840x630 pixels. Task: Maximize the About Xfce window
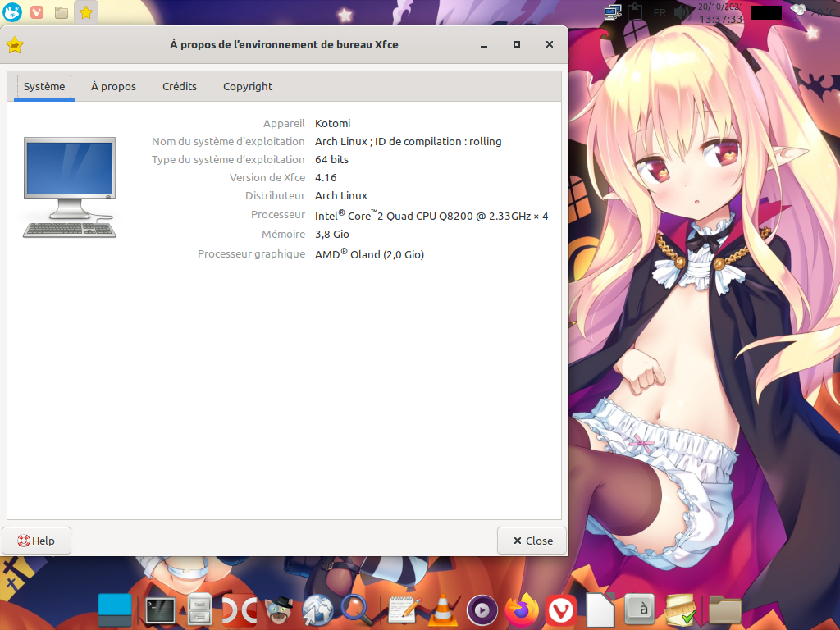click(x=517, y=44)
